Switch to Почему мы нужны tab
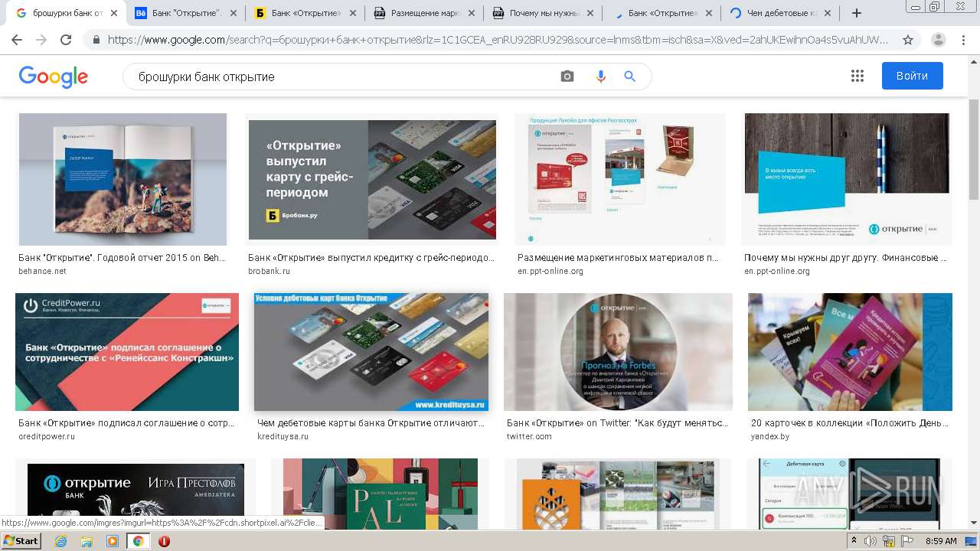 [x=544, y=13]
